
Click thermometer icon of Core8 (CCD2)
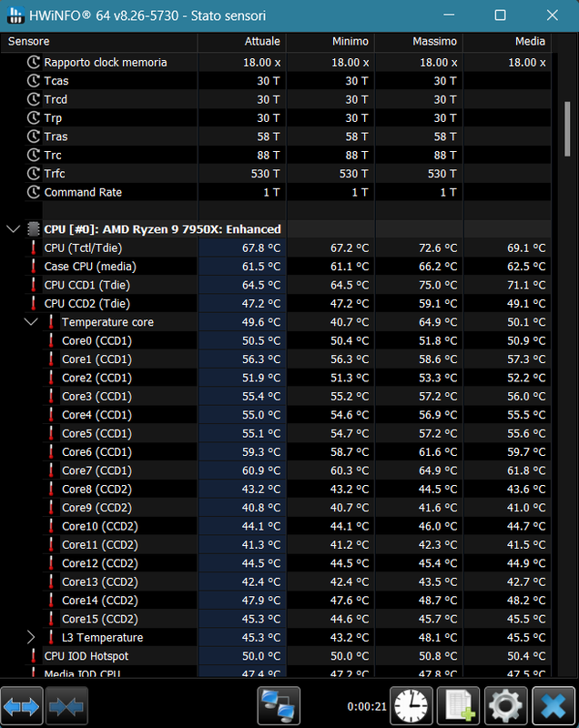click(51, 489)
